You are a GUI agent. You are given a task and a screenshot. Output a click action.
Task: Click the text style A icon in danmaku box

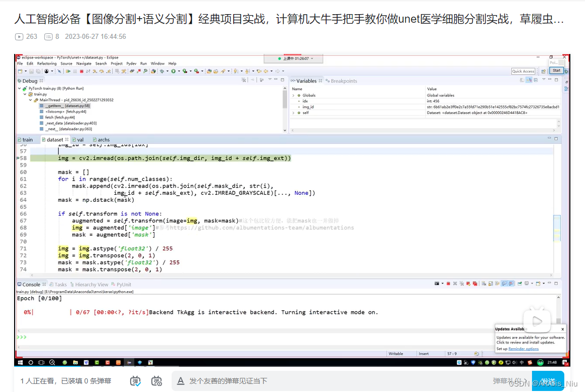181,381
